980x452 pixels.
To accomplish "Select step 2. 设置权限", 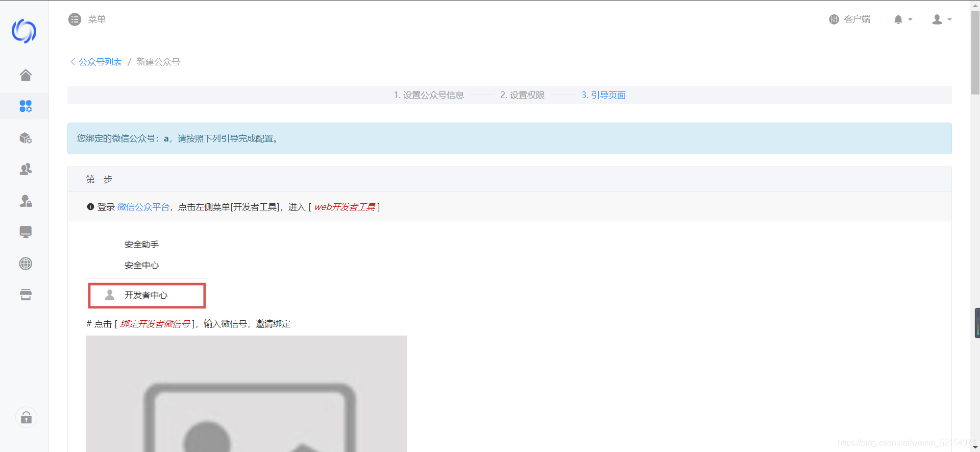I will 522,95.
